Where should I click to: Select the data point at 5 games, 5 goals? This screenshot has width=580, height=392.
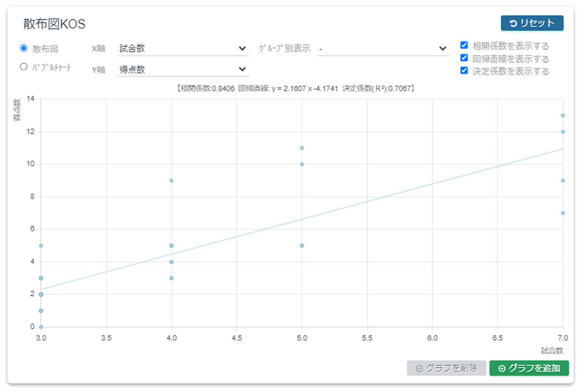[x=302, y=245]
